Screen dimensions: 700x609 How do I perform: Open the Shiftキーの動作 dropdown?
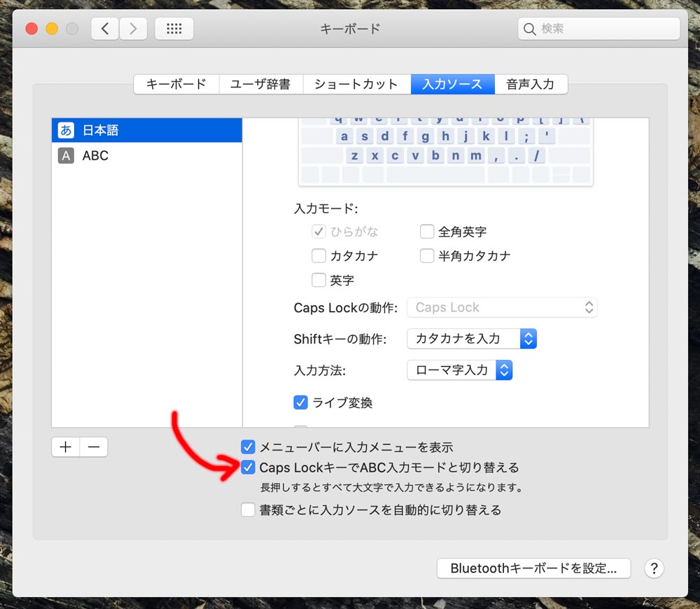[472, 339]
